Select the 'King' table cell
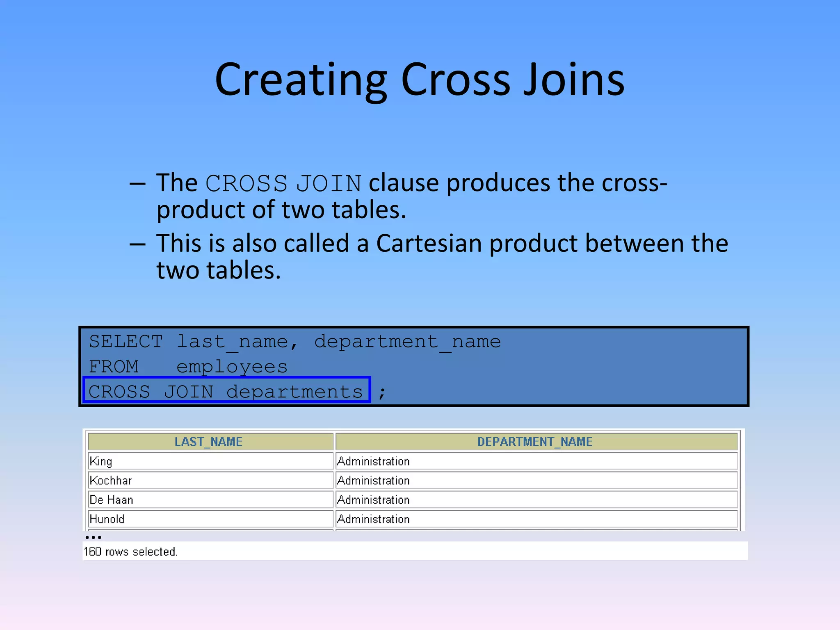Image resolution: width=840 pixels, height=630 pixels. [210, 461]
